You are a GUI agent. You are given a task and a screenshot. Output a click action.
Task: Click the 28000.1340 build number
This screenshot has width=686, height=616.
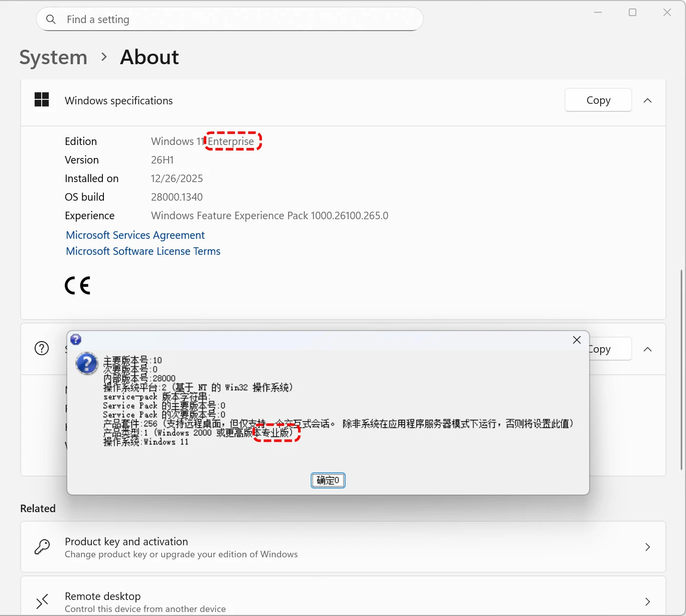click(x=177, y=197)
